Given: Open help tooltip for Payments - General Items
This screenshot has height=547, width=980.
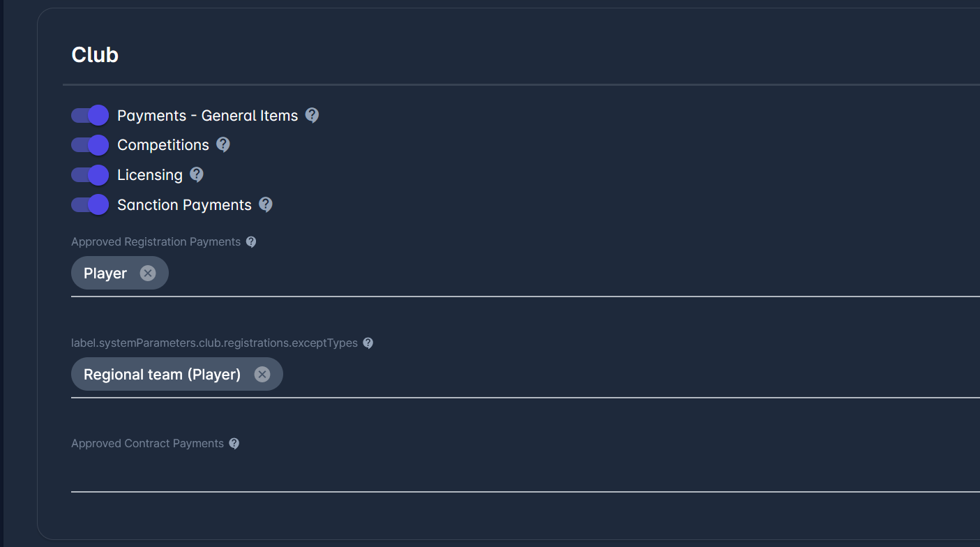Looking at the screenshot, I should pyautogui.click(x=312, y=115).
